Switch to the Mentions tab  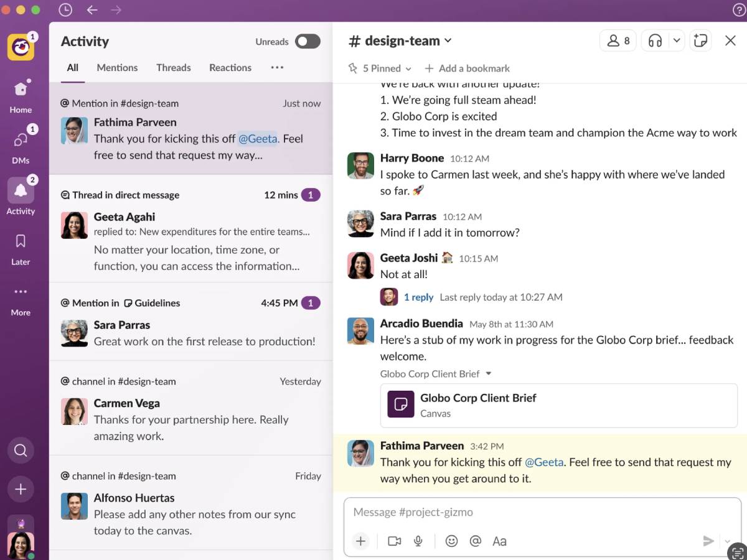pos(117,68)
